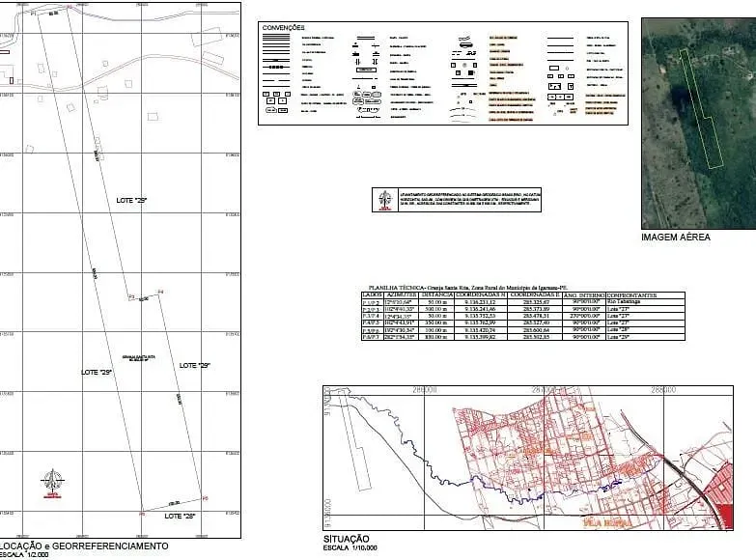Select vertex marker P4 at the lot step
756x560 pixels.
click(161, 292)
